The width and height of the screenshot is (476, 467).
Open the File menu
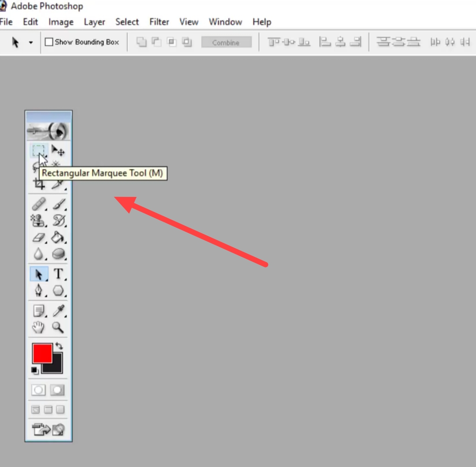click(x=6, y=22)
